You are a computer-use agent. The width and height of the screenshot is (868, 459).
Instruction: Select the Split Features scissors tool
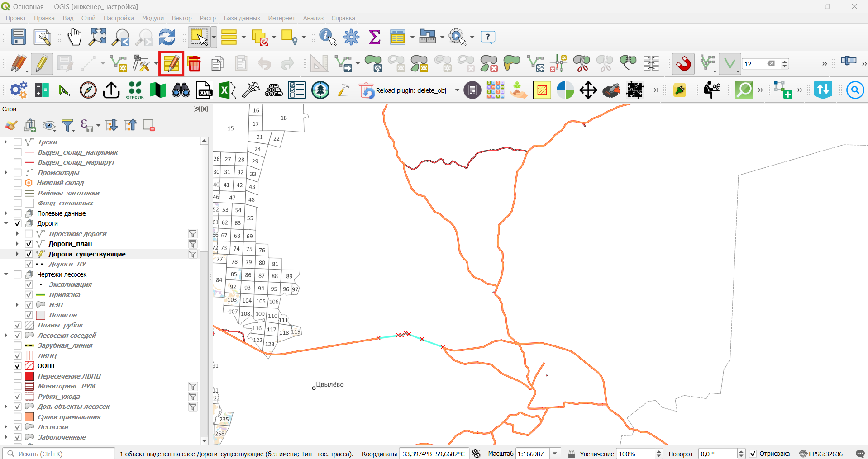[x=582, y=64]
